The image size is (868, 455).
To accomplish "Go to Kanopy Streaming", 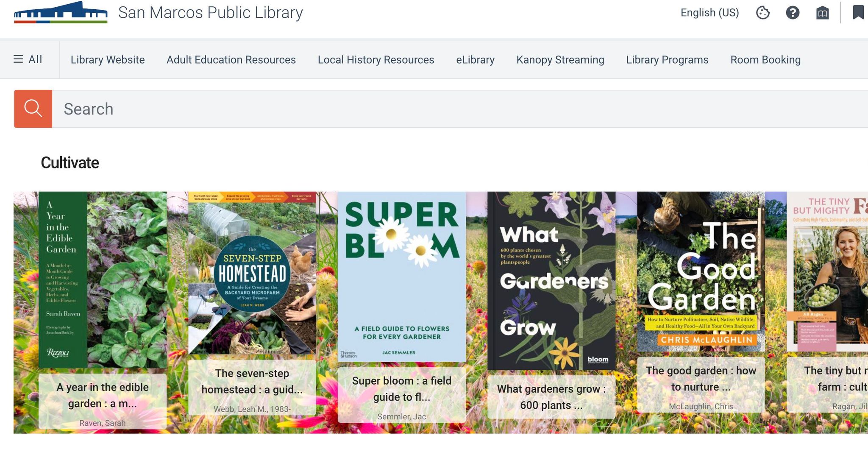I will point(560,60).
